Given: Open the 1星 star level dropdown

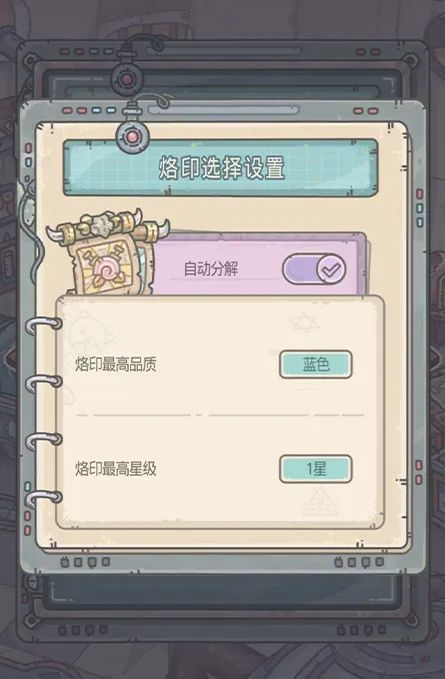Looking at the screenshot, I should coord(316,469).
